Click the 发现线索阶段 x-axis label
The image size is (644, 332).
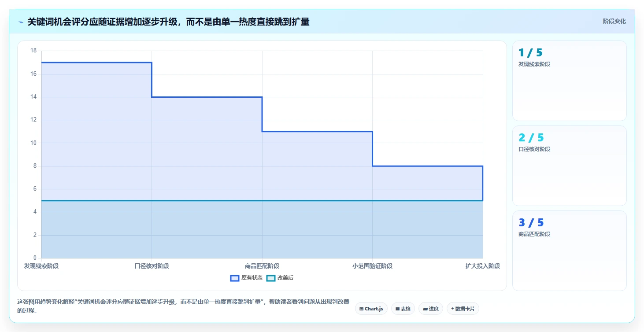pos(41,266)
